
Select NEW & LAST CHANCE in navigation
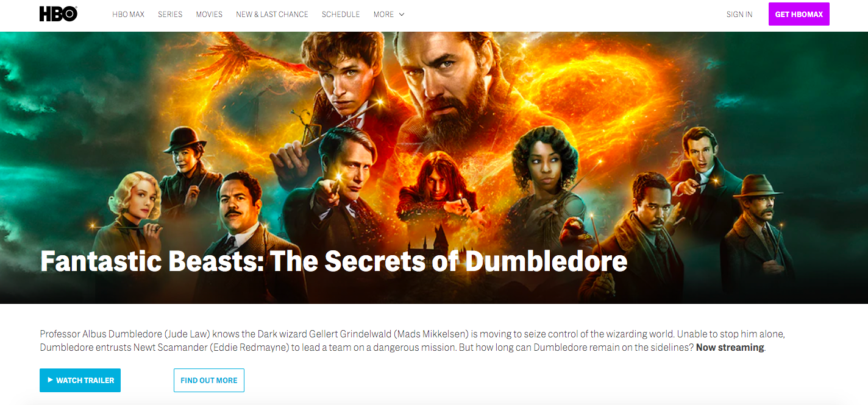point(272,15)
